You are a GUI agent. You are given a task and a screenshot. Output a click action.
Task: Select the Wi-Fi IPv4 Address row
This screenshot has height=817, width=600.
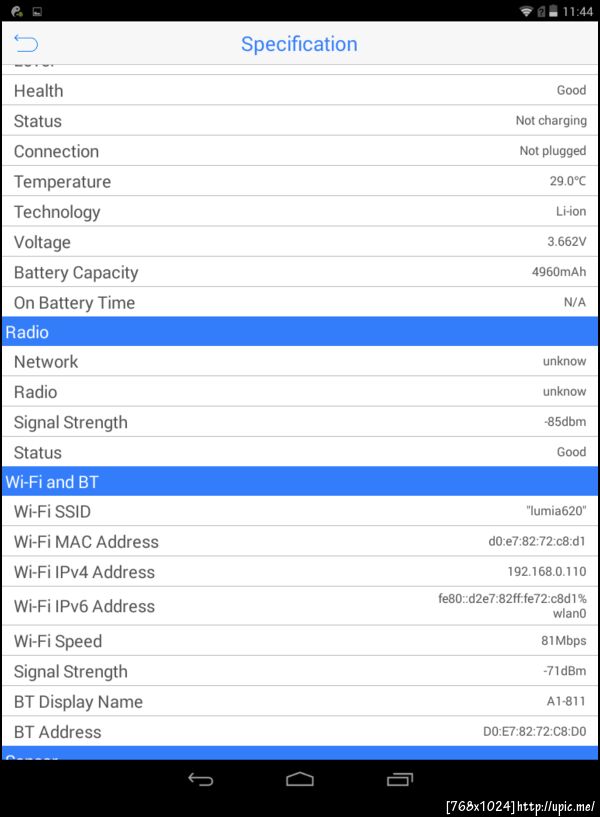(300, 572)
